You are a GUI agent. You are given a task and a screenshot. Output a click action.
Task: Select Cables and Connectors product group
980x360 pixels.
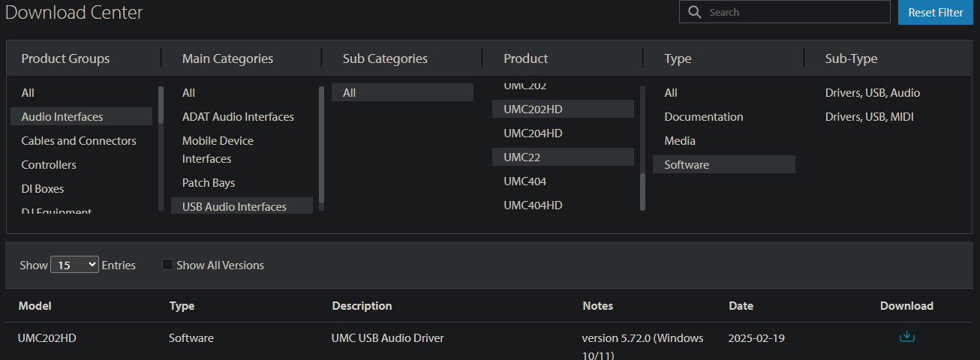click(79, 141)
